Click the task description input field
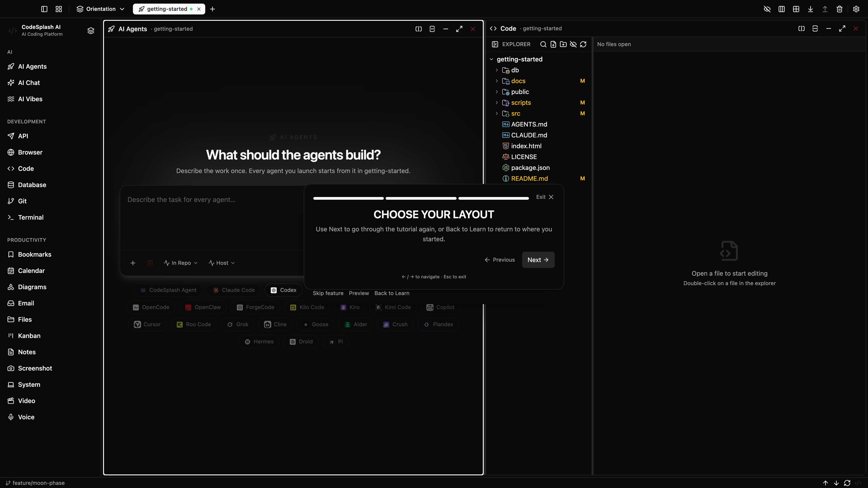868x488 pixels. [212, 218]
